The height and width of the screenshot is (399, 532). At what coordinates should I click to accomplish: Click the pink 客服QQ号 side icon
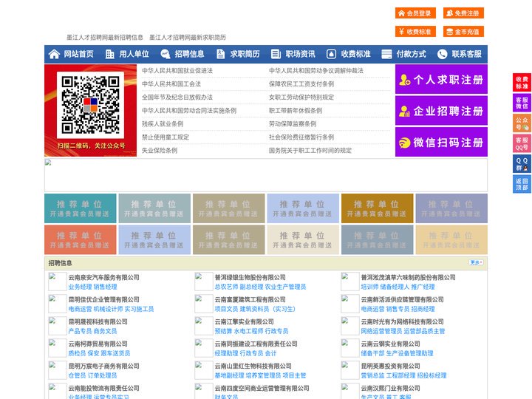pos(522,143)
